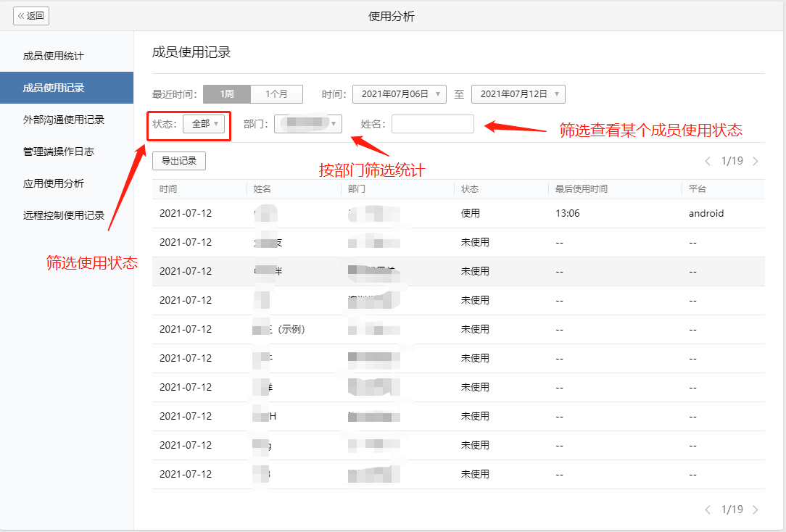Click the 部门 column header
Screen dimensions: 786x532
click(357, 189)
